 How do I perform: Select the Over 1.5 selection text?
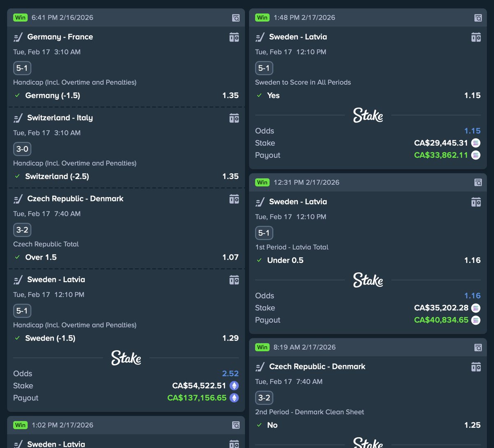pyautogui.click(x=41, y=257)
